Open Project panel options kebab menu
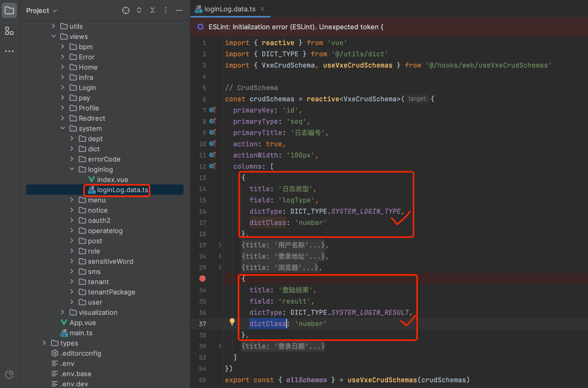 (x=166, y=10)
